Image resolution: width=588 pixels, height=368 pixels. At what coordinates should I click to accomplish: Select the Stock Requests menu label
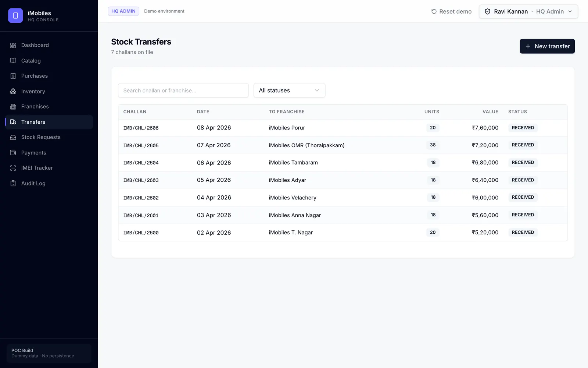41,137
